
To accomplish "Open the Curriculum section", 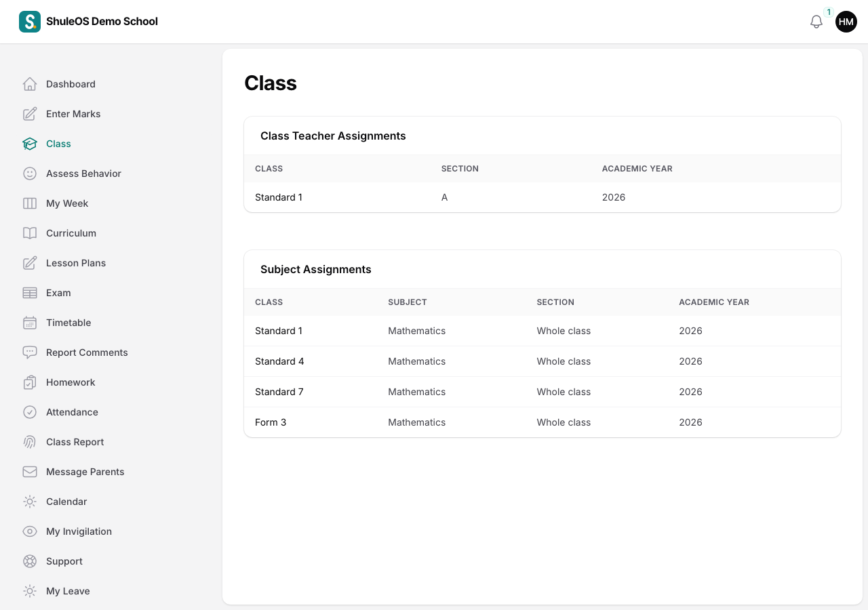I will tap(71, 233).
